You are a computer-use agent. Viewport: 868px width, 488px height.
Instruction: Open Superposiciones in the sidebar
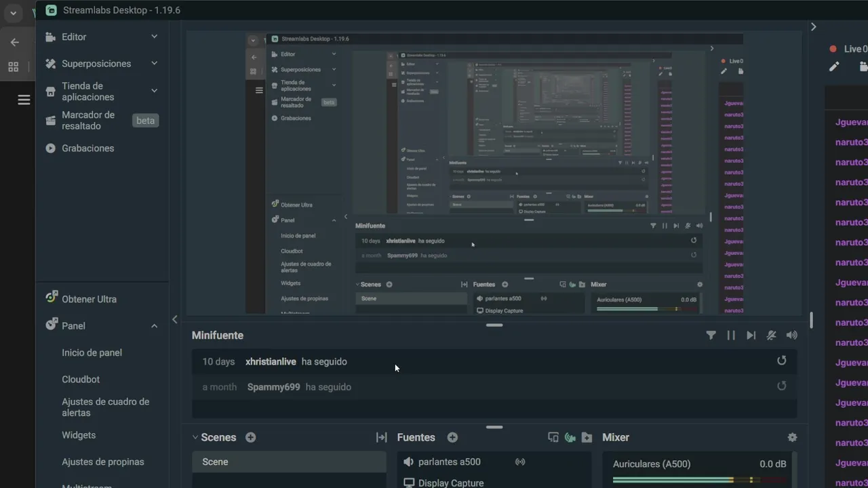click(96, 64)
